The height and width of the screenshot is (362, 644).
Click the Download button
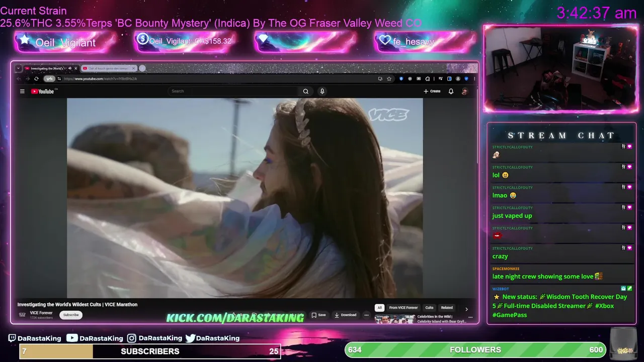point(345,315)
